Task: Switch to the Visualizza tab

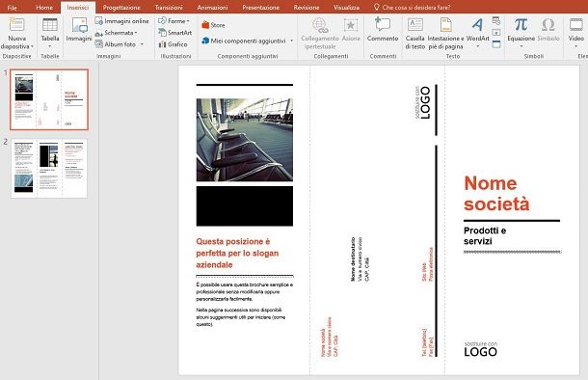Action: pyautogui.click(x=346, y=8)
